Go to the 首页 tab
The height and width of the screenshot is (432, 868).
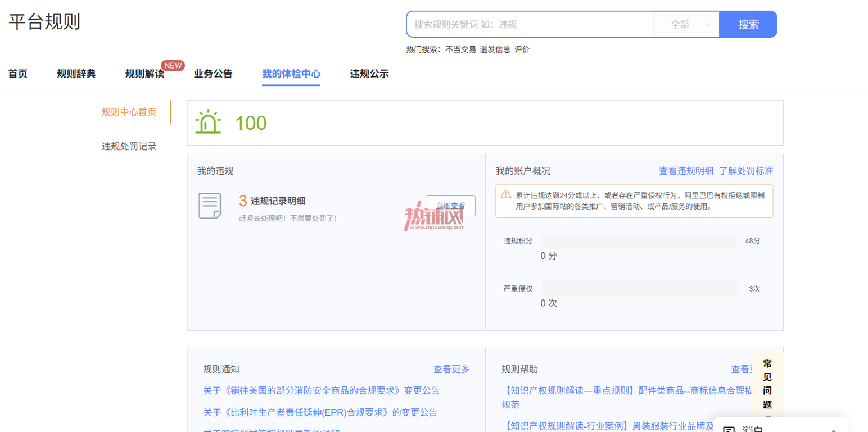[17, 74]
